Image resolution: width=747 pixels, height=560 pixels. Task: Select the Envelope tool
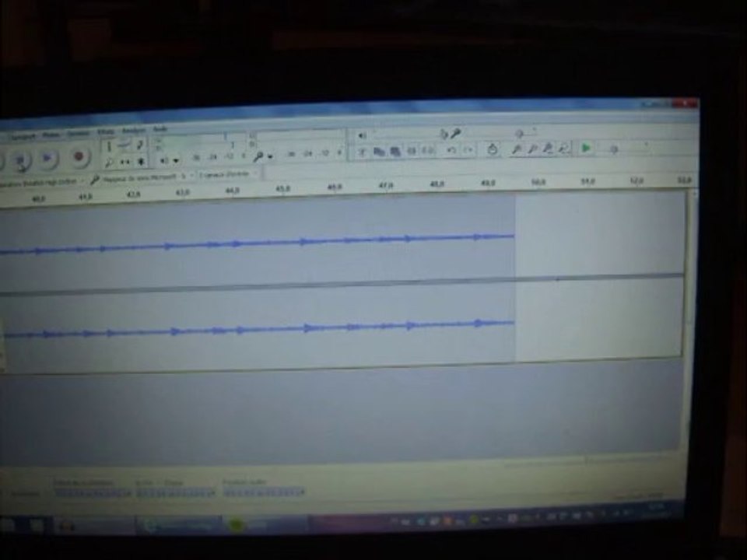[x=124, y=145]
